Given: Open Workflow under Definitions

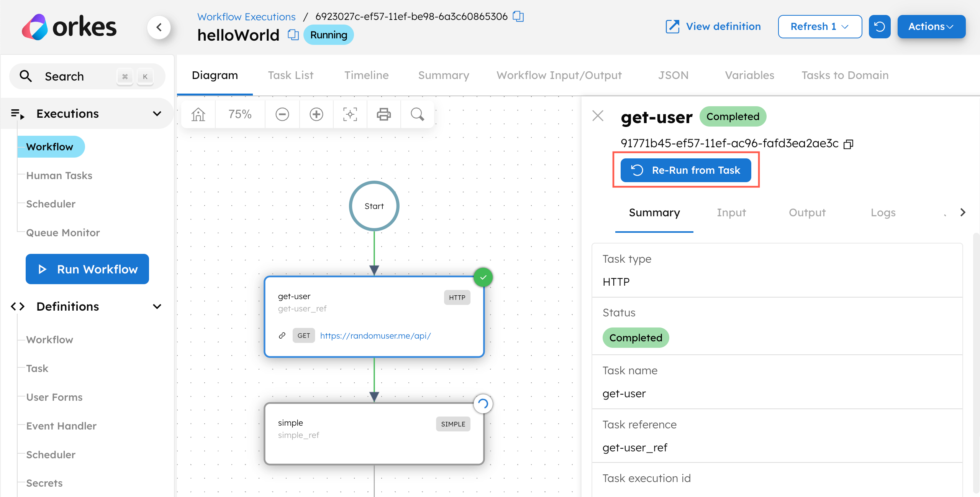Looking at the screenshot, I should 49,339.
